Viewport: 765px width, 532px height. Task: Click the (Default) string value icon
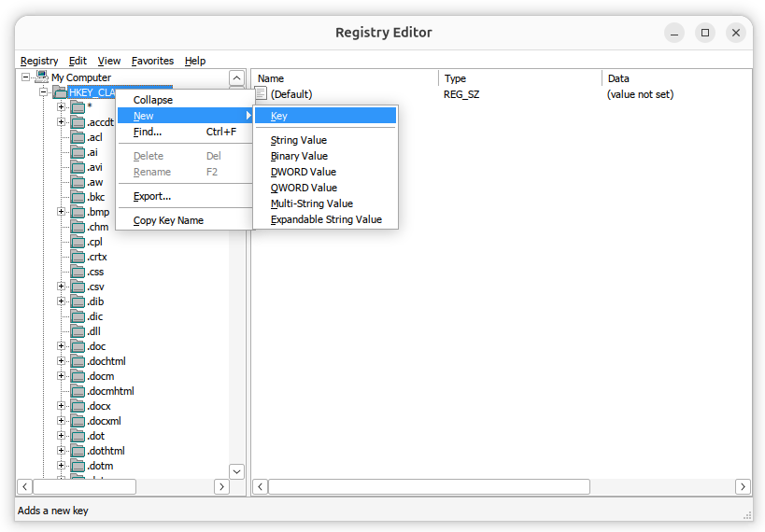pyautogui.click(x=261, y=93)
